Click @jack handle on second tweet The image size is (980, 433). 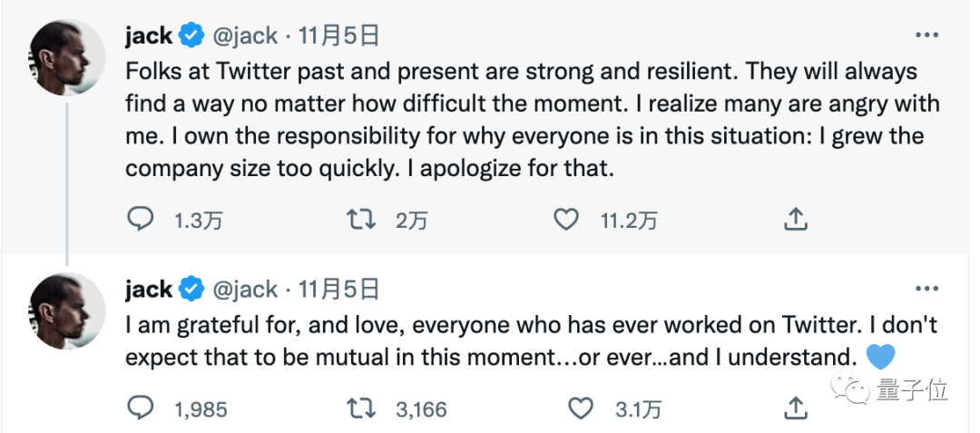[x=244, y=290]
